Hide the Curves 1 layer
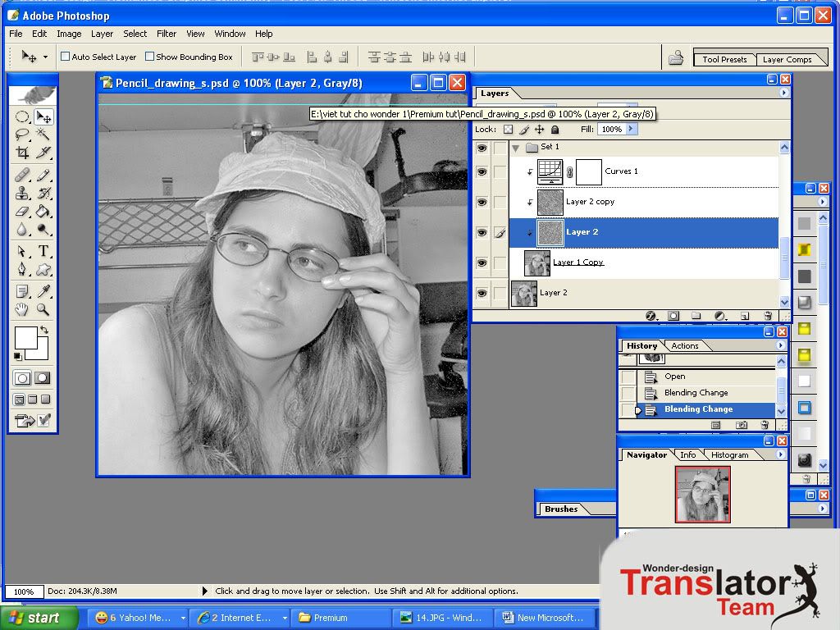 point(482,172)
